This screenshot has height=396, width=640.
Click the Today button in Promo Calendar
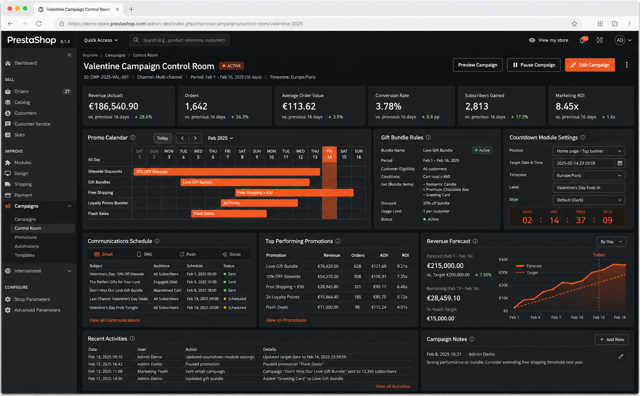pyautogui.click(x=162, y=138)
